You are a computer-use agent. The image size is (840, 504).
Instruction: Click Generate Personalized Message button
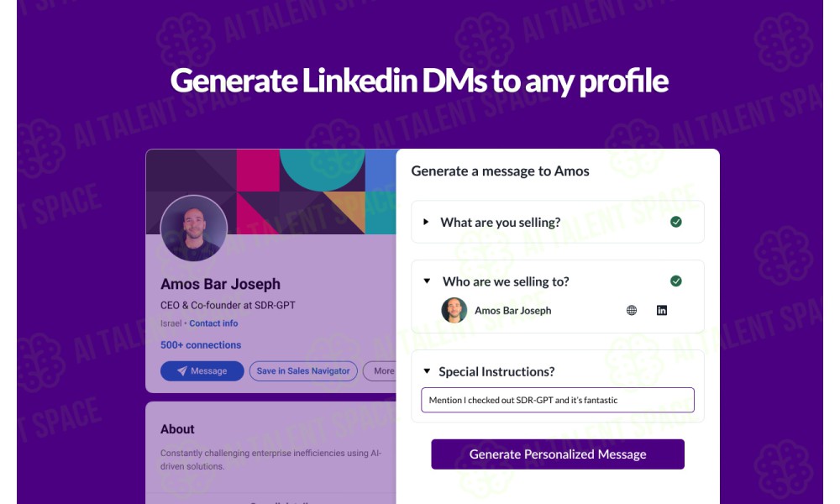point(558,454)
